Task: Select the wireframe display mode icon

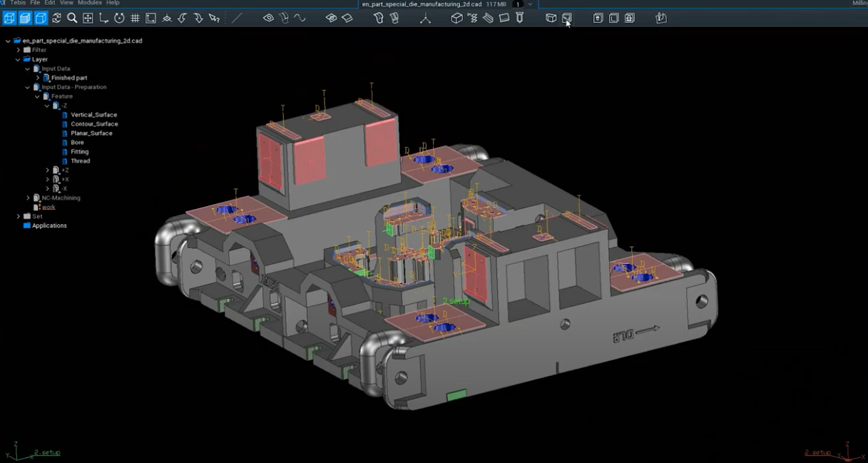Action: [x=9, y=18]
